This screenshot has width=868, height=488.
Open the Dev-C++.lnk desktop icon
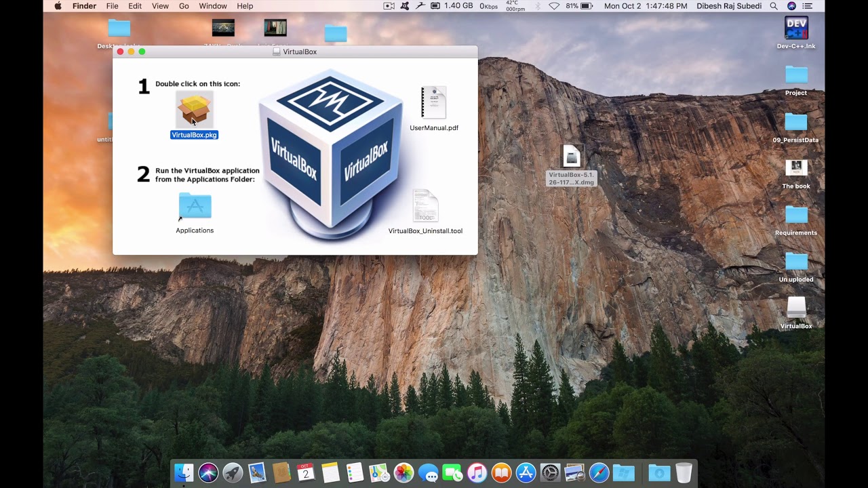796,28
